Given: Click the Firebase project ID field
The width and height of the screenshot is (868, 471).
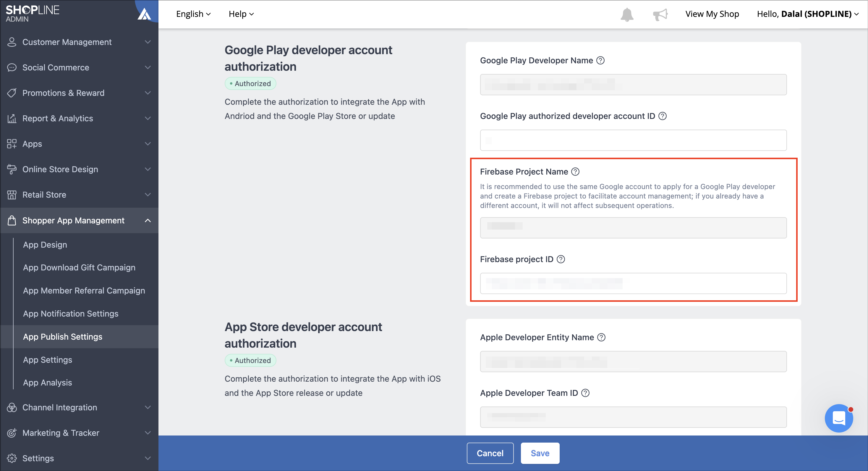Looking at the screenshot, I should [x=633, y=283].
